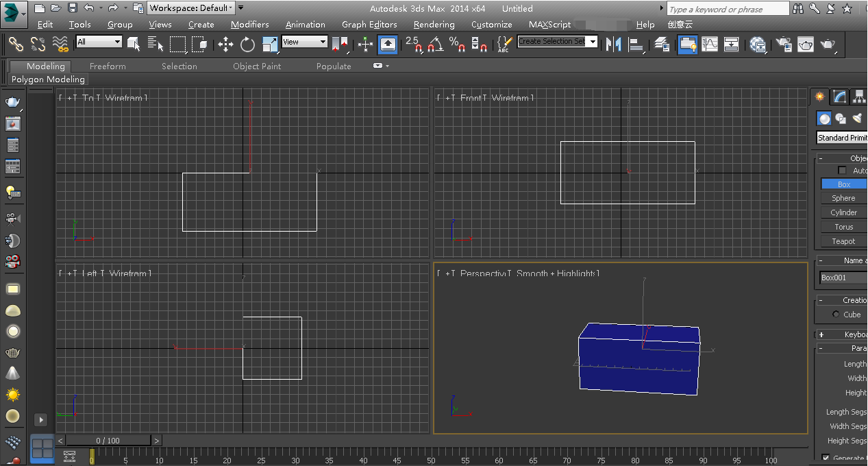This screenshot has width=868, height=466.
Task: Open the Mirror tool
Action: tap(613, 45)
